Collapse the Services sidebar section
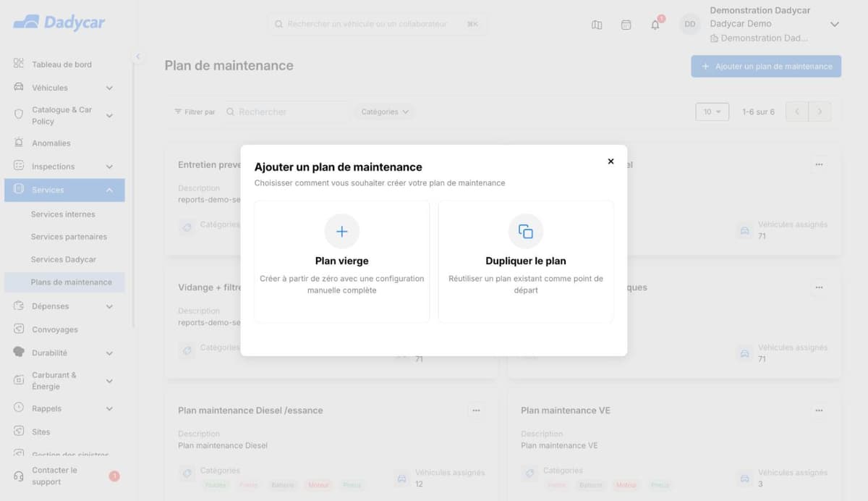Viewport: 868px width, 501px height. pos(109,190)
